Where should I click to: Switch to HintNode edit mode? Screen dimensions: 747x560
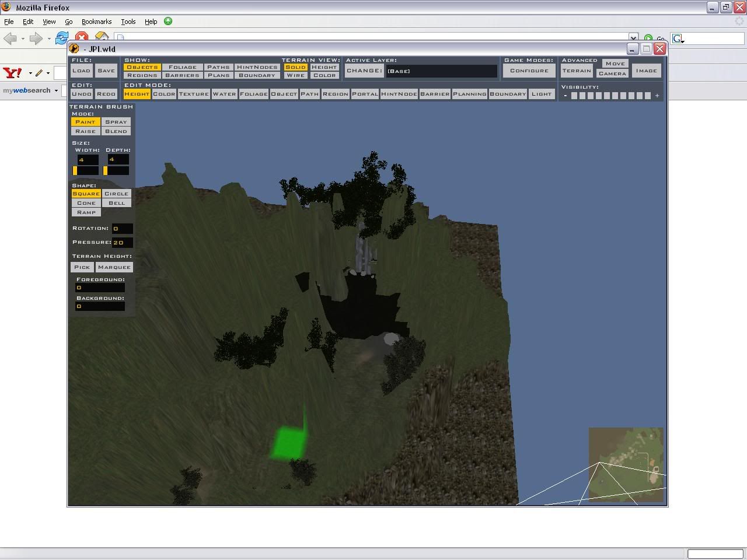coord(399,94)
